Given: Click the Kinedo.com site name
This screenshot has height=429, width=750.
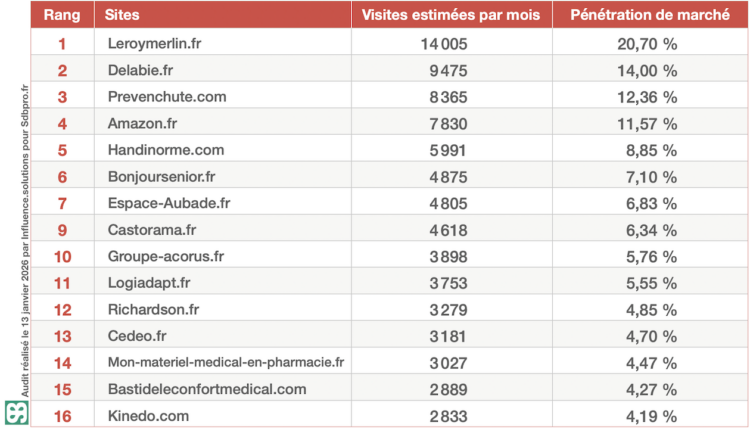Looking at the screenshot, I should coord(148,415).
